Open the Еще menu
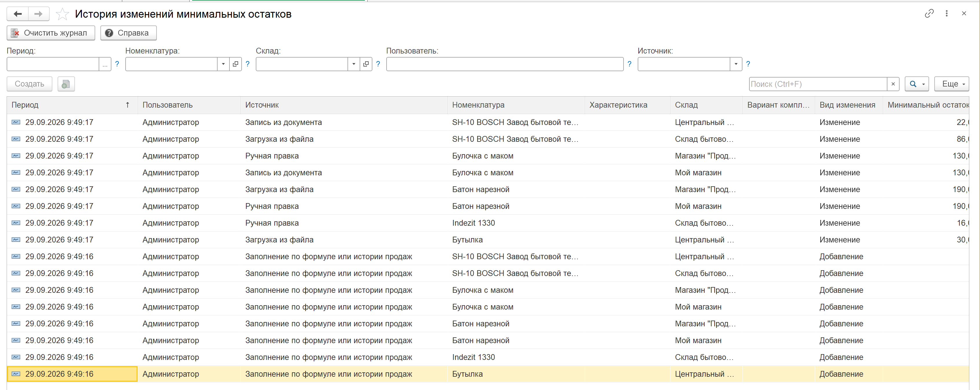The height and width of the screenshot is (390, 980). [951, 84]
